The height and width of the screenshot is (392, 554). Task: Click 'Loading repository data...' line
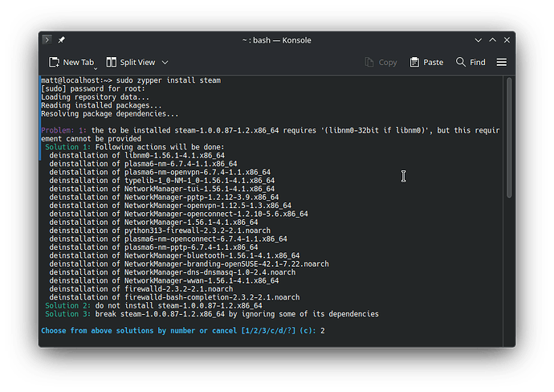point(96,97)
